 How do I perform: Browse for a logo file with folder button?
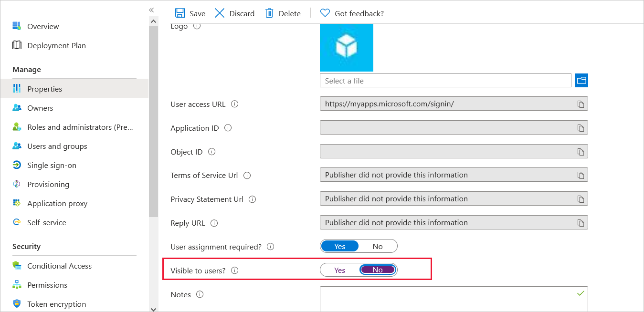point(581,81)
